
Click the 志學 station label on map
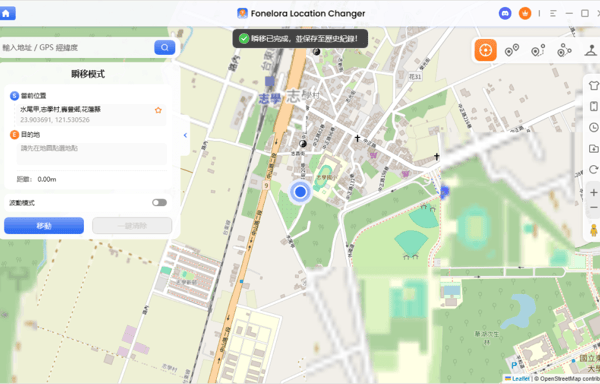point(270,98)
